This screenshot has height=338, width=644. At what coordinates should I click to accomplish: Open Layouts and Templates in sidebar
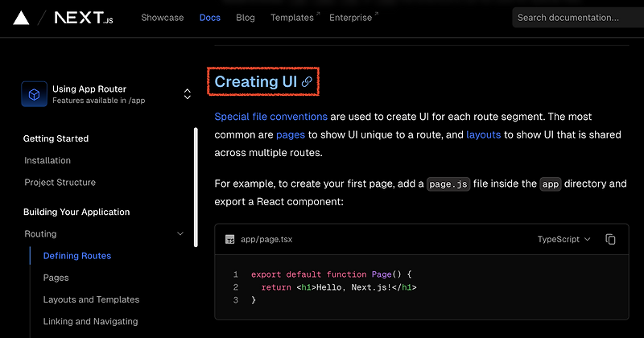[91, 300]
